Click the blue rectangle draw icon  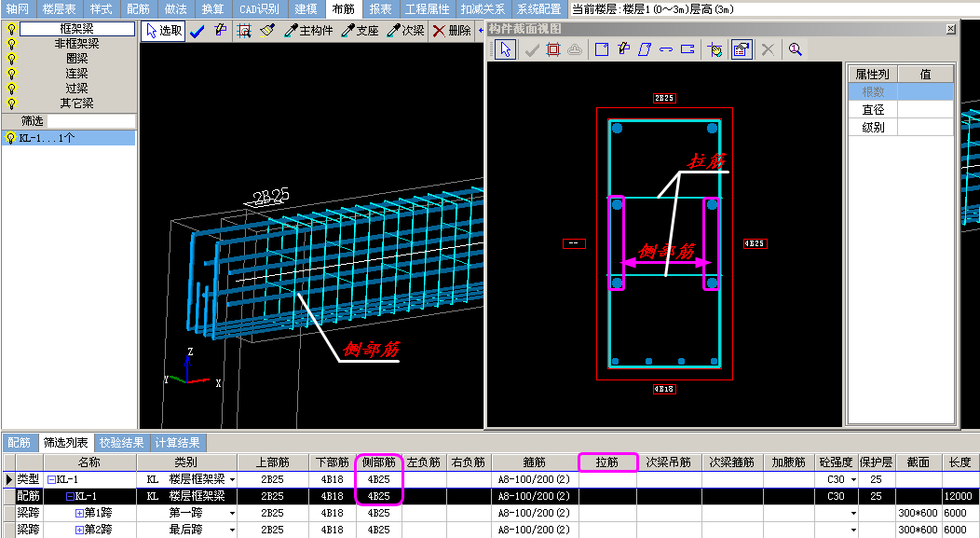point(602,49)
